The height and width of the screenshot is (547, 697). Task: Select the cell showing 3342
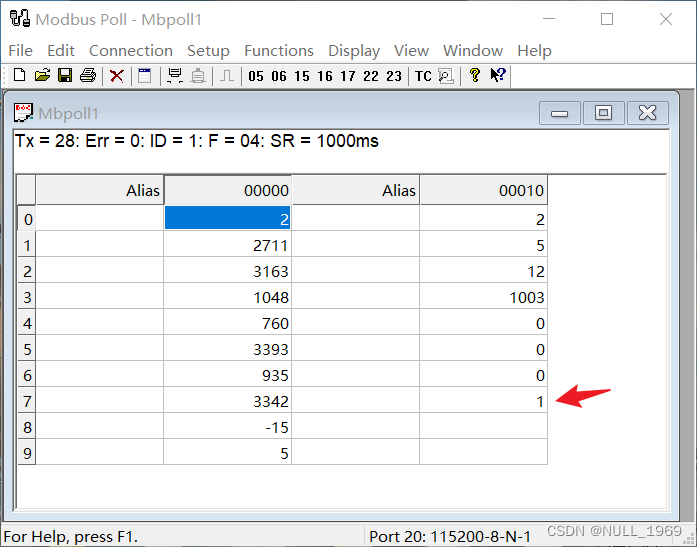click(228, 400)
